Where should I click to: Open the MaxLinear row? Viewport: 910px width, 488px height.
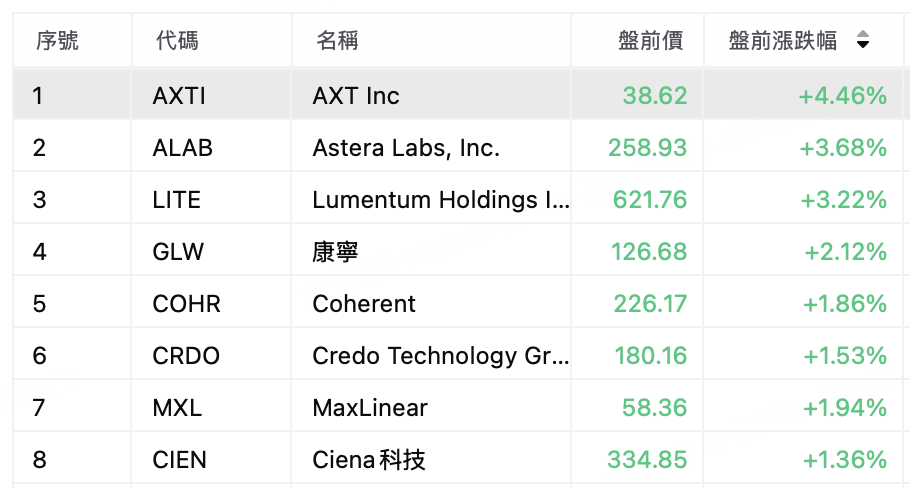pos(458,408)
